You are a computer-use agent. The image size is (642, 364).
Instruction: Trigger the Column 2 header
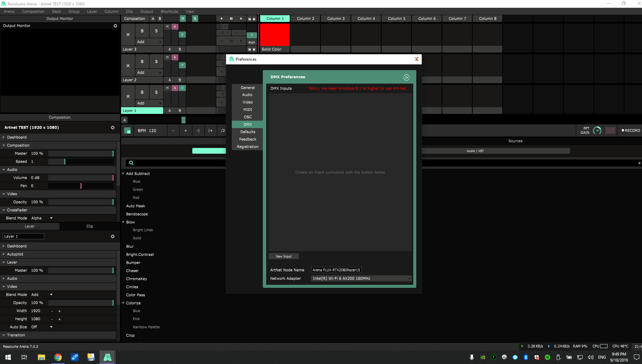(305, 19)
